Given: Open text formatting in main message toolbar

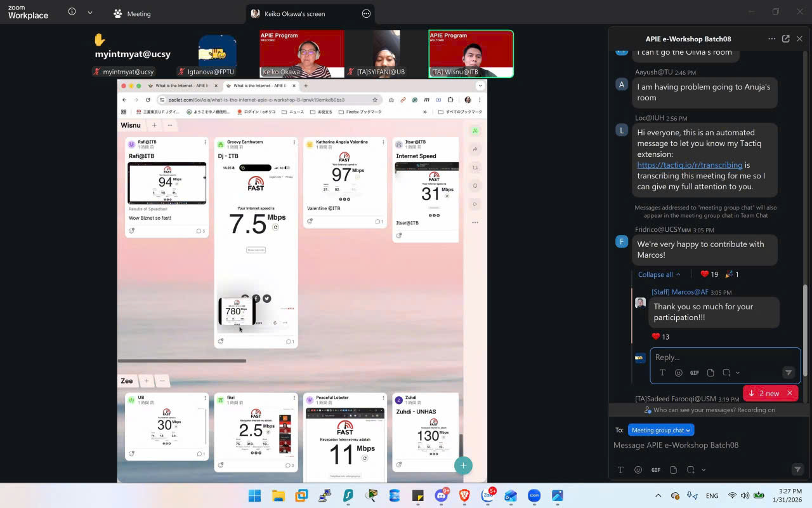Looking at the screenshot, I should point(620,470).
